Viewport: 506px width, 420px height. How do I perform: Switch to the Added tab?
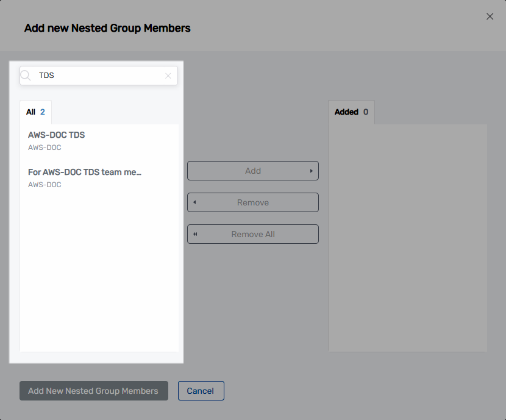351,112
